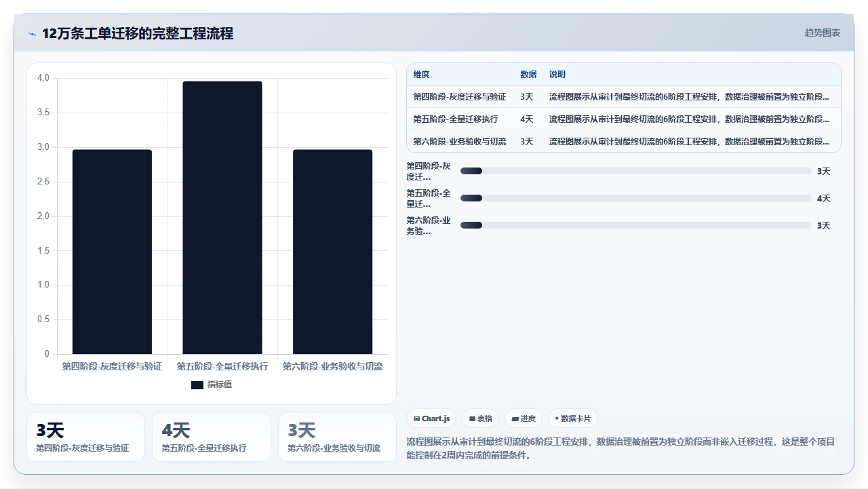
Task: Click the 维度 column header
Action: (422, 75)
